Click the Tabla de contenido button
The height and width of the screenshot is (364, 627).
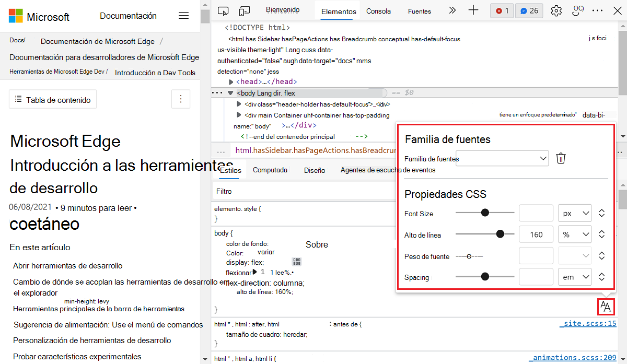(x=52, y=99)
